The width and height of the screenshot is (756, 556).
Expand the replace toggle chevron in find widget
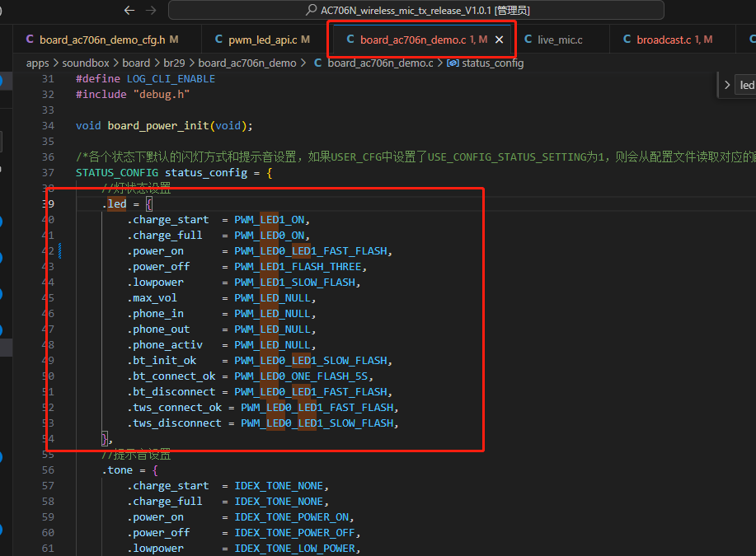727,86
